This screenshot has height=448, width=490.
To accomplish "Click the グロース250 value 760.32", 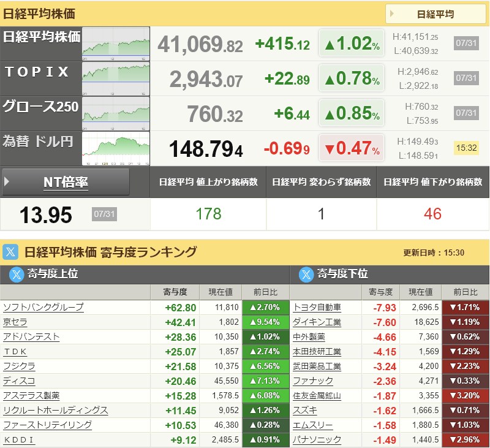I will coord(215,114).
